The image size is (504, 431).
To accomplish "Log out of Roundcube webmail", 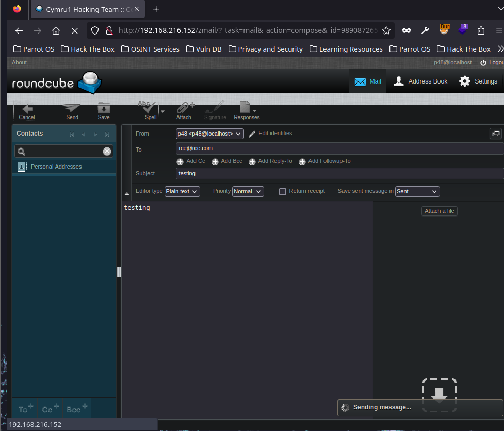I will tap(492, 62).
